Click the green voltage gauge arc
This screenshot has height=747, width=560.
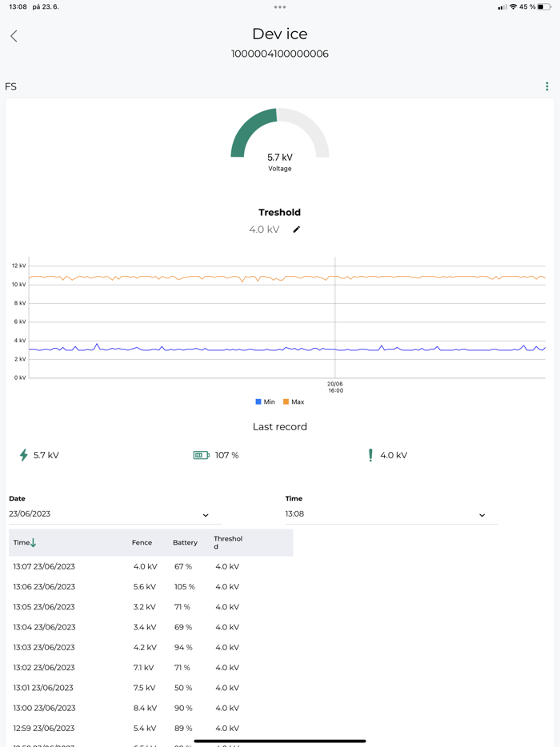click(253, 131)
